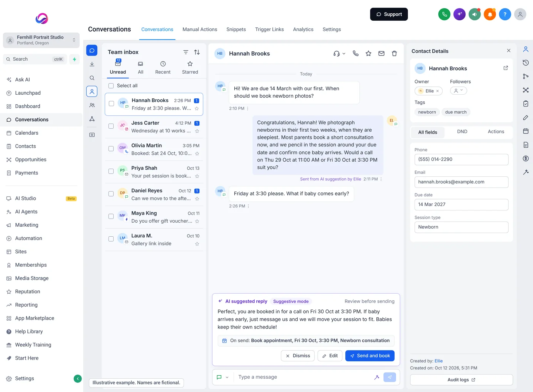The image size is (533, 392).
Task: Star the Hannah Brooks conversation in header
Action: click(368, 53)
